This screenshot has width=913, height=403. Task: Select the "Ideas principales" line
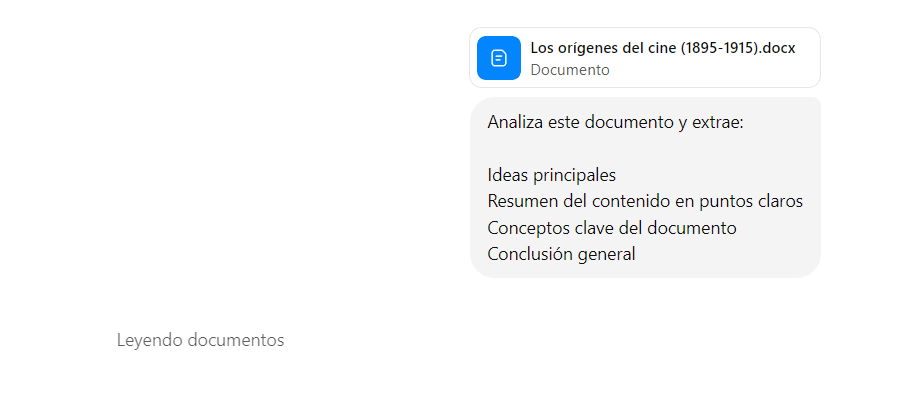coord(552,175)
